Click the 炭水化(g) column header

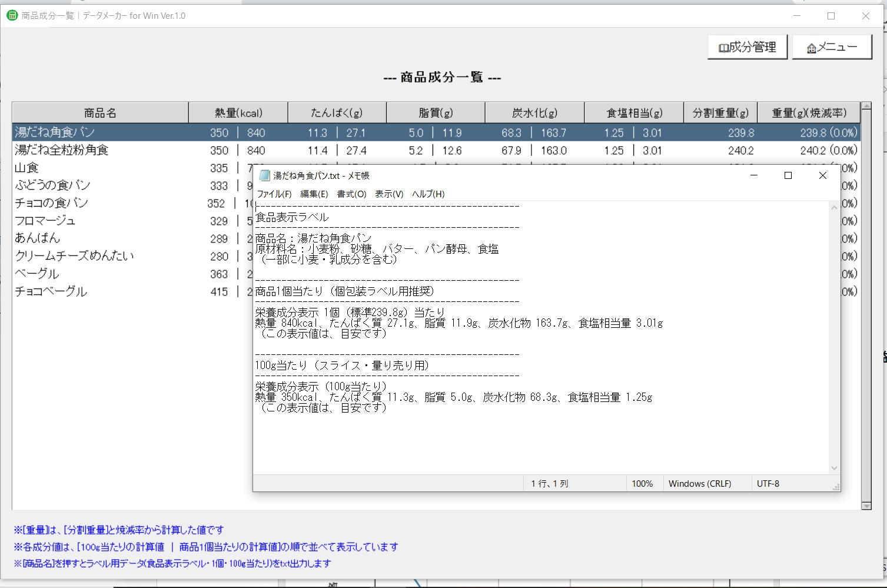[535, 112]
